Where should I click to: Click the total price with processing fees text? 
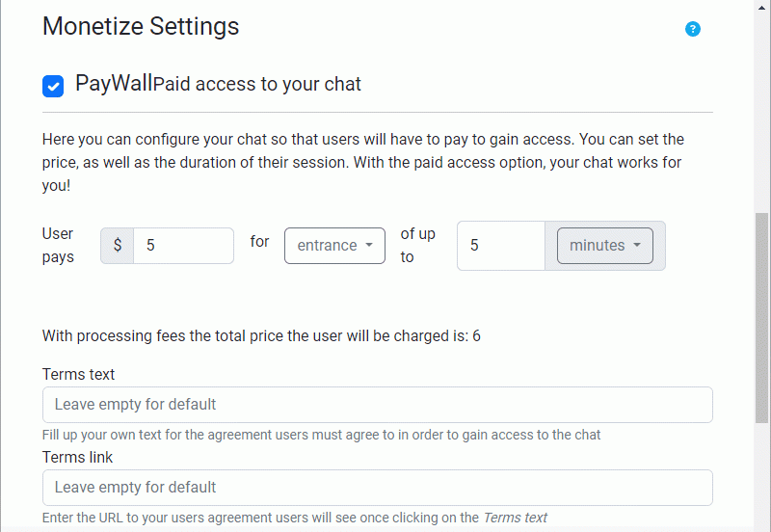click(261, 336)
